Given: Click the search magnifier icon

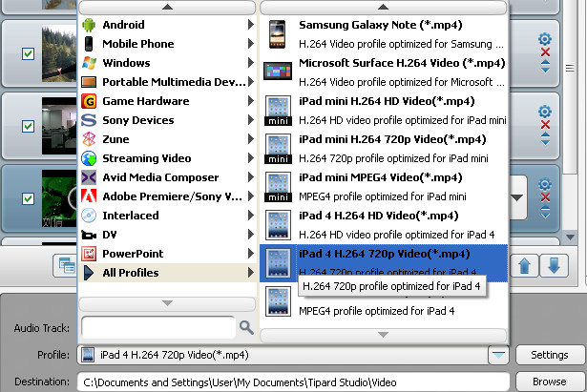Looking at the screenshot, I should click(x=246, y=327).
